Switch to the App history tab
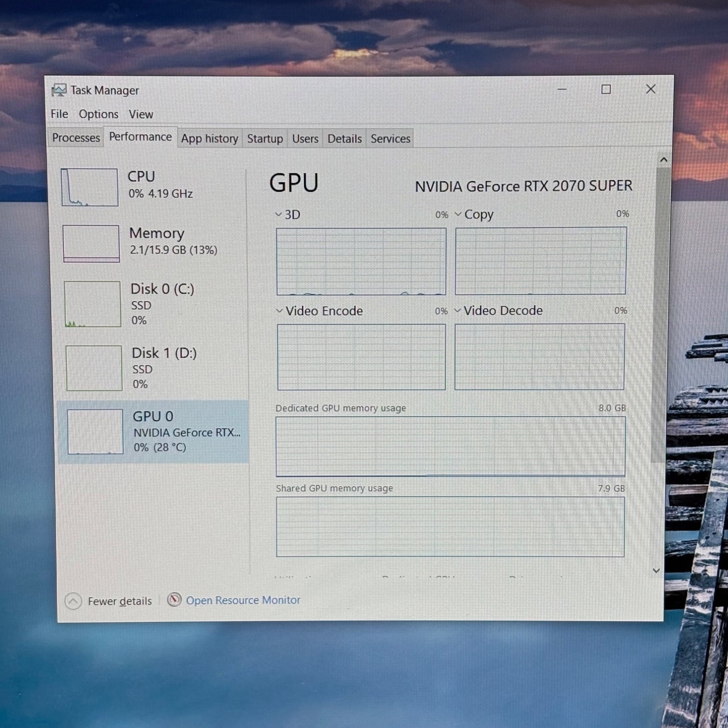 (210, 139)
